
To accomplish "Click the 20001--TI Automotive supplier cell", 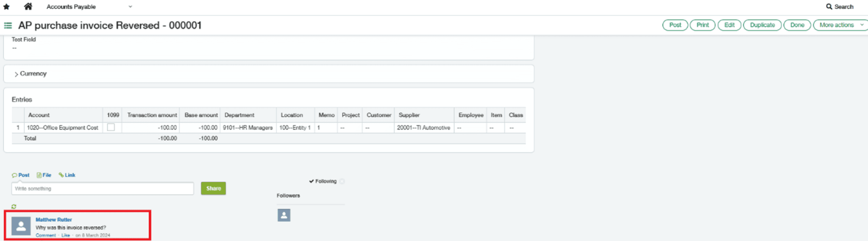I will point(423,127).
